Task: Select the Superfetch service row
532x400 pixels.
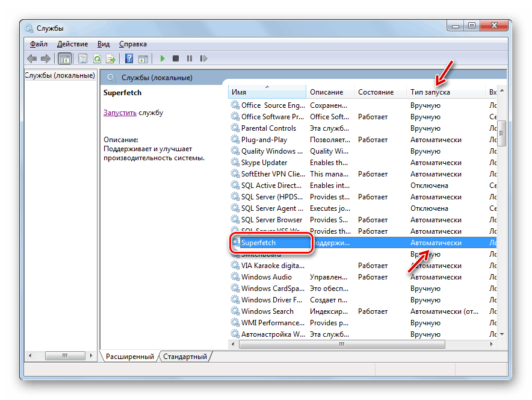Action: click(362, 242)
